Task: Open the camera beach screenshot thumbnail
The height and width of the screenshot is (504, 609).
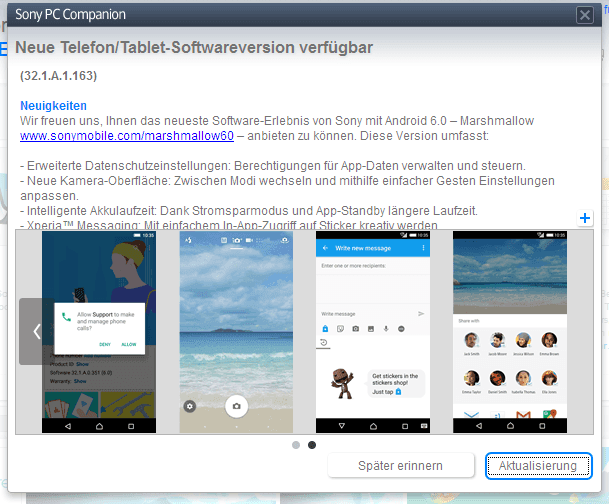Action: tap(236, 332)
